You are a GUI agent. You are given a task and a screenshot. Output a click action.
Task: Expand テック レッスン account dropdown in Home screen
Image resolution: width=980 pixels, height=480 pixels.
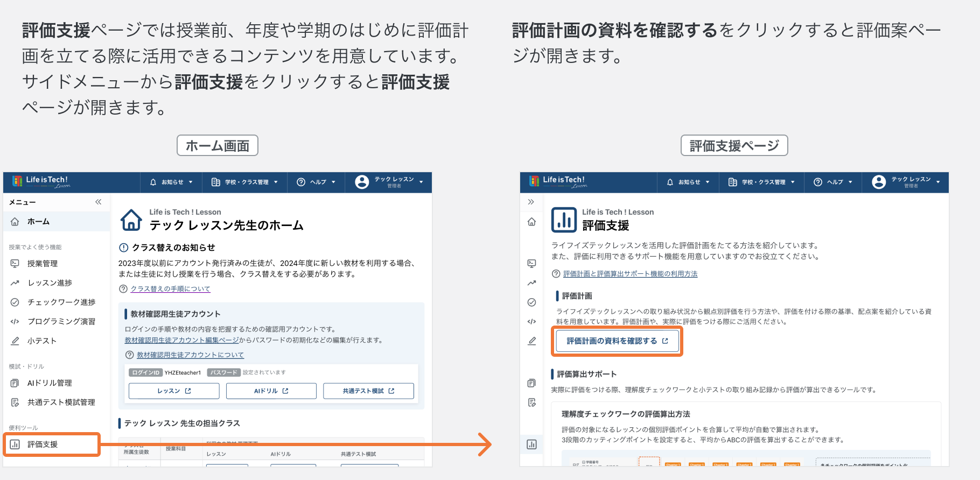point(421,182)
